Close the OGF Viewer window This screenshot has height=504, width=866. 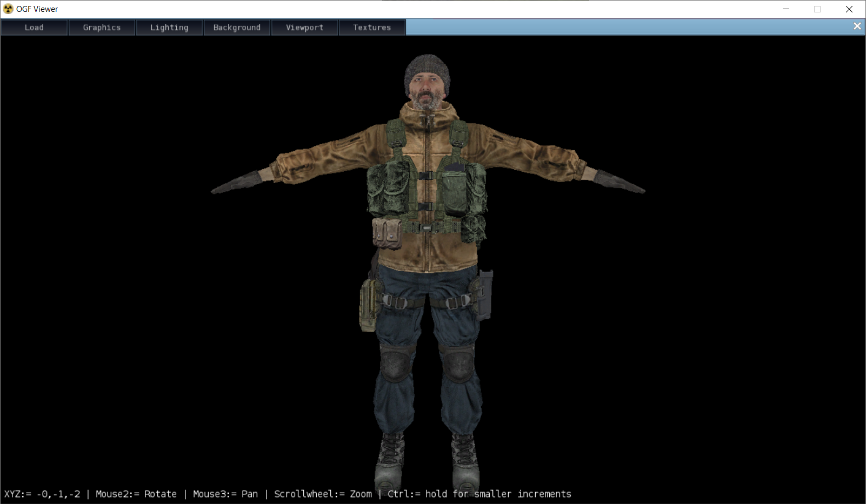click(x=849, y=9)
